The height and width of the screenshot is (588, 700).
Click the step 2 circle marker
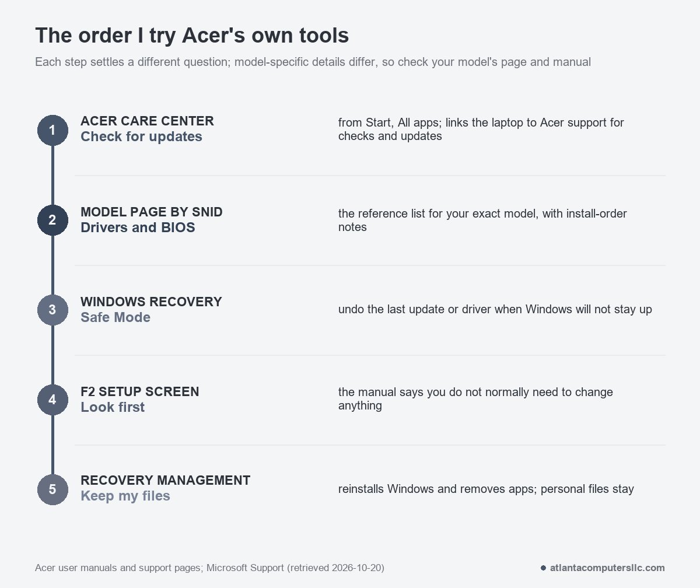(52, 220)
